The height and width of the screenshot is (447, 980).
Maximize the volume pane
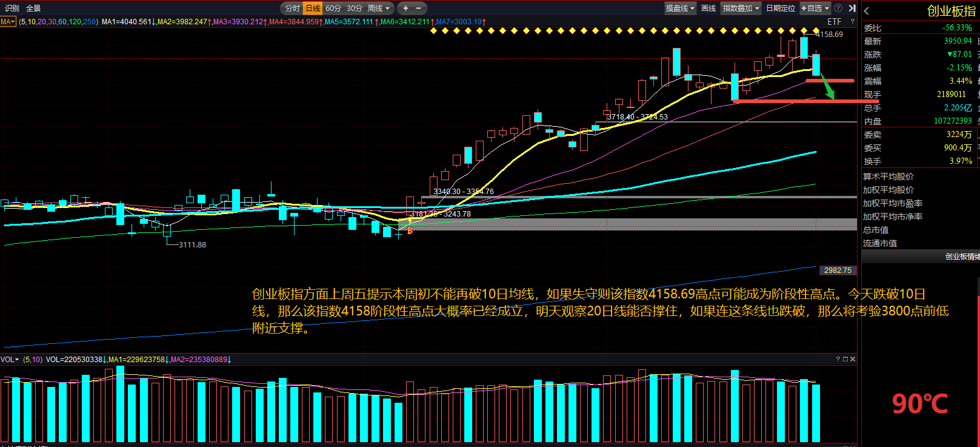[845, 359]
